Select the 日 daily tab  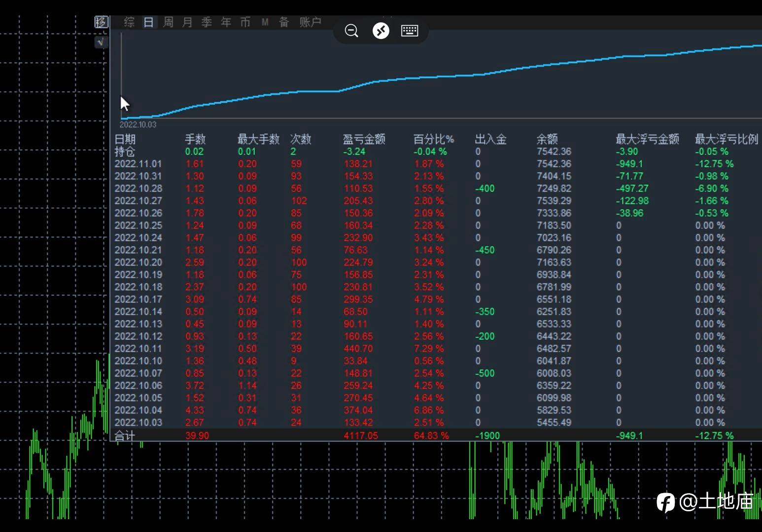148,22
